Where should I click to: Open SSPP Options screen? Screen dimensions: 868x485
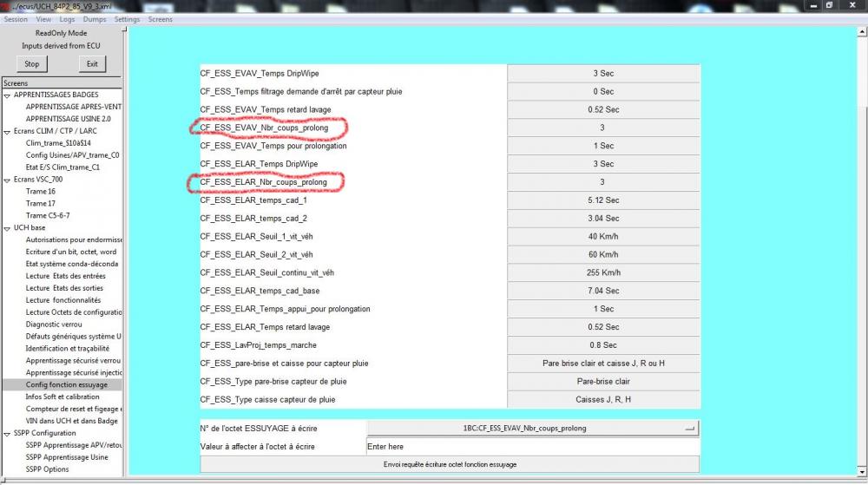pos(47,469)
